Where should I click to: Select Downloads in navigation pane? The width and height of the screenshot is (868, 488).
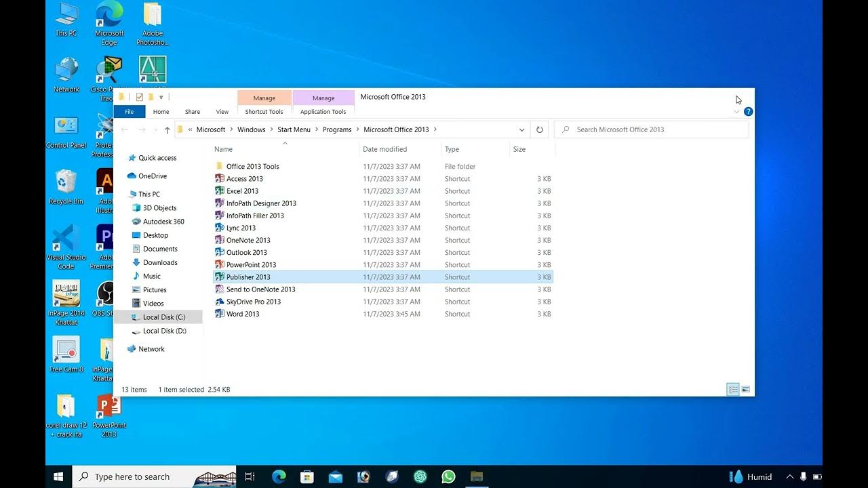point(160,262)
